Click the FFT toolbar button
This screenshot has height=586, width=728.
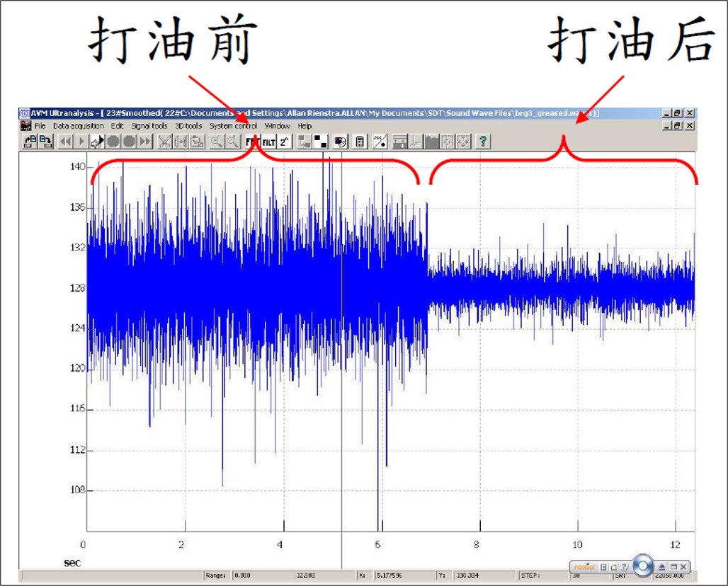click(x=252, y=142)
